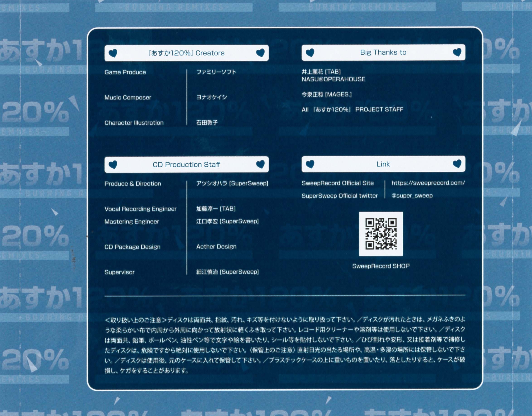Click the 今泉正稔 [MAGES.] name

(x=327, y=95)
